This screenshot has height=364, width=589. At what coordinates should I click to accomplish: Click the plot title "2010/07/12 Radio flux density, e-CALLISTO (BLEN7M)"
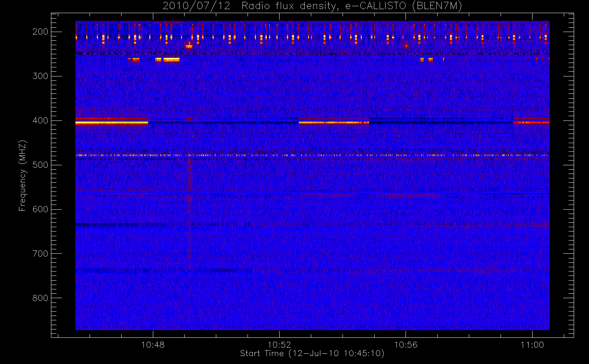[312, 6]
